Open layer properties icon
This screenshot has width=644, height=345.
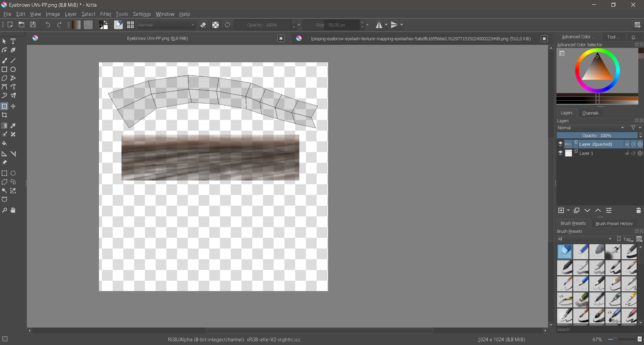(x=609, y=210)
